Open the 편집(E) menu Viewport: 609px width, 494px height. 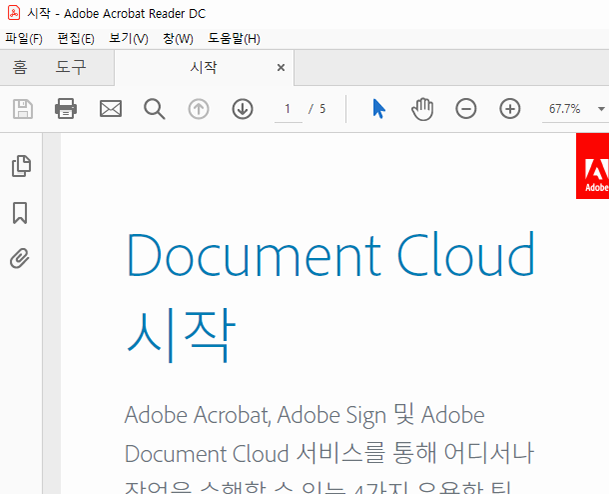pos(76,38)
